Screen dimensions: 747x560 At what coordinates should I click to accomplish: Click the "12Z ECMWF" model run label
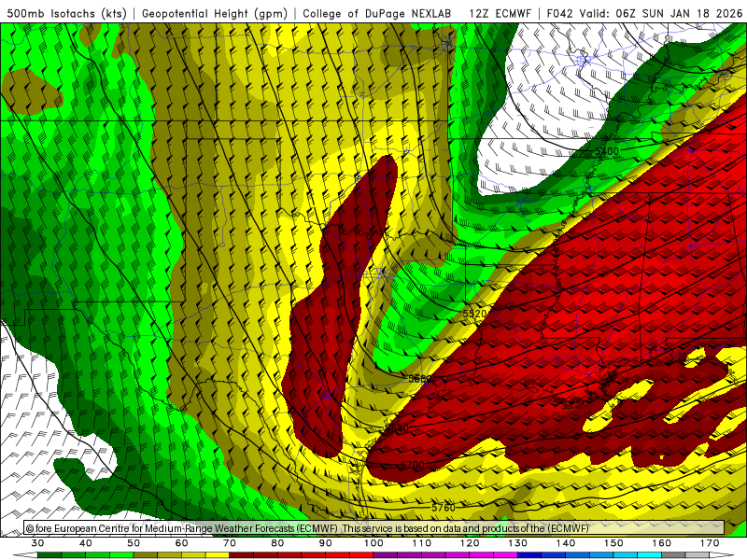(500, 13)
